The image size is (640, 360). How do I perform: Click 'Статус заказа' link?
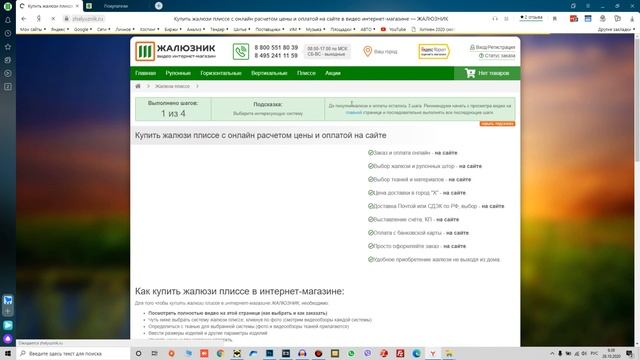[497, 56]
